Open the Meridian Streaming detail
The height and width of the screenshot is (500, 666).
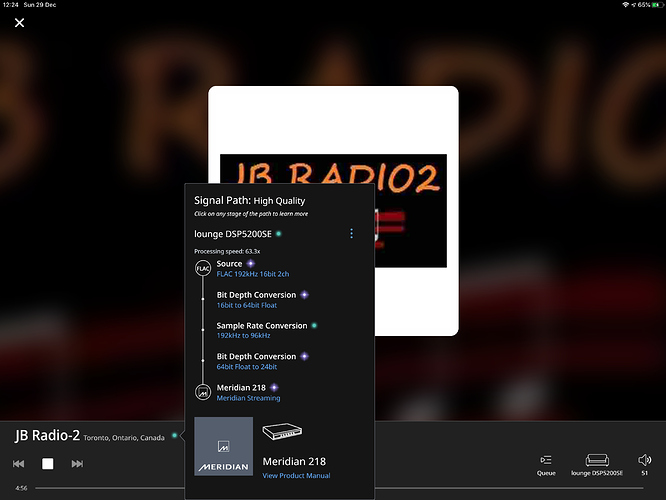click(248, 398)
